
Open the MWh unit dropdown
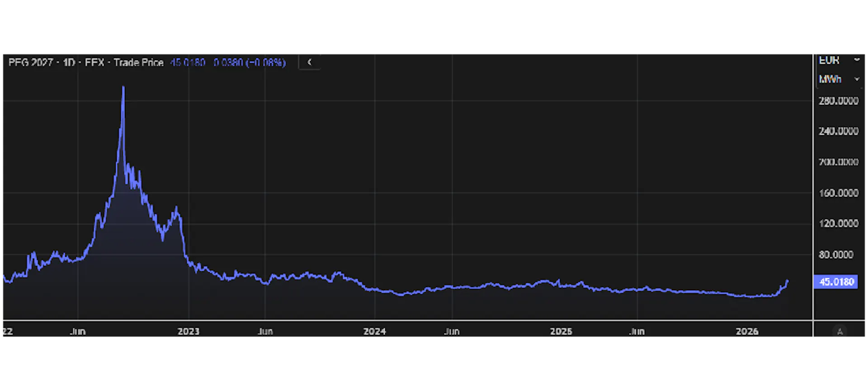tap(839, 79)
